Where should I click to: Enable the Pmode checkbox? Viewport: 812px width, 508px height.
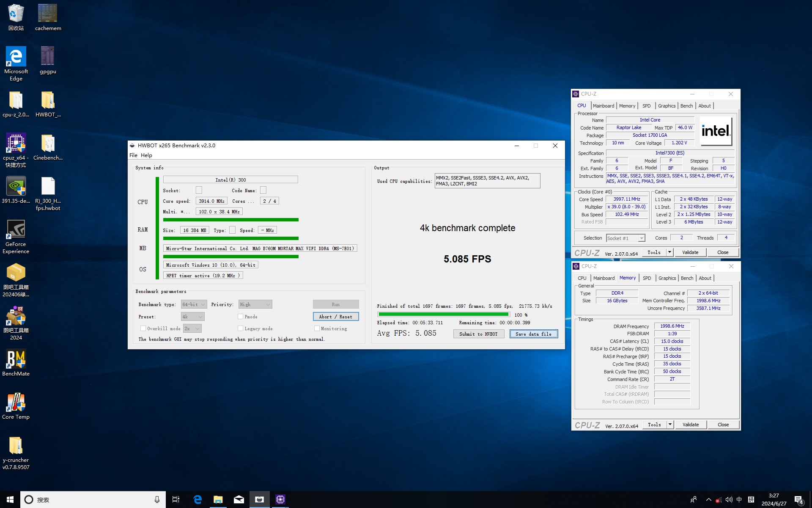pyautogui.click(x=240, y=317)
